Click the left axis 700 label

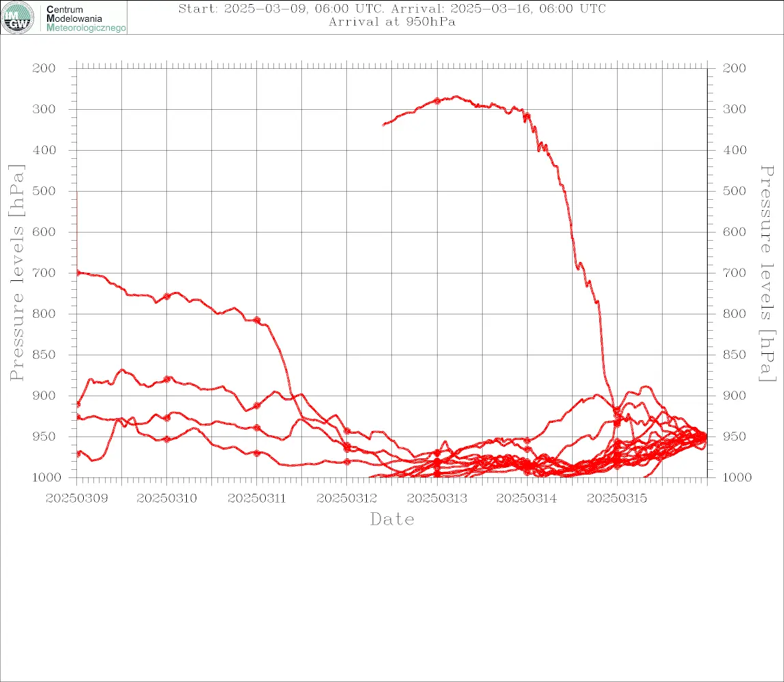pos(44,273)
